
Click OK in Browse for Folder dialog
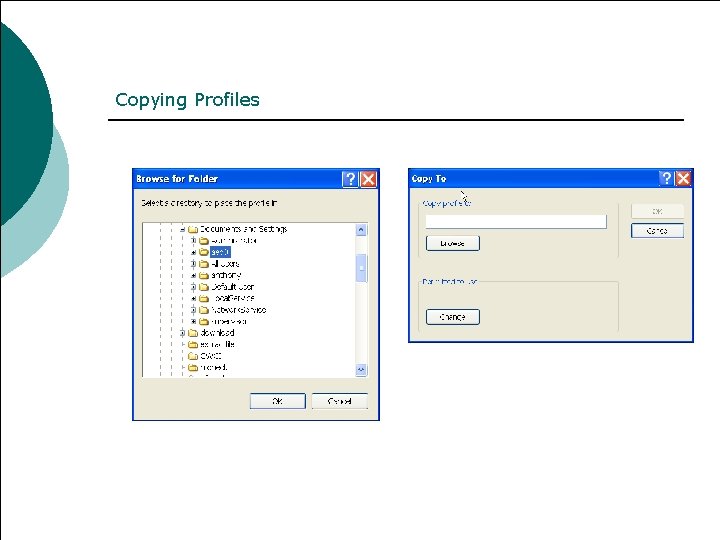278,401
